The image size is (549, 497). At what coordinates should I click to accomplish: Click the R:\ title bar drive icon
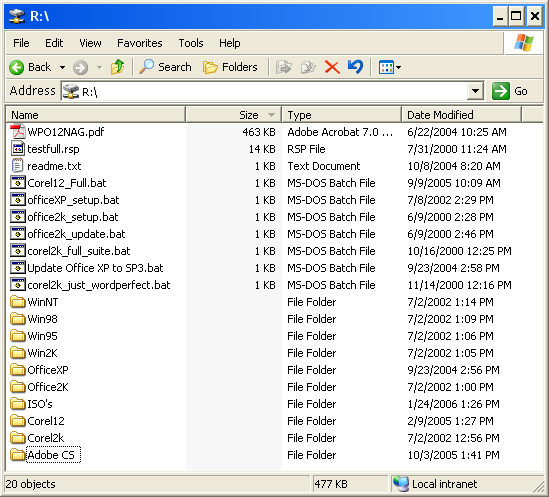[16, 16]
